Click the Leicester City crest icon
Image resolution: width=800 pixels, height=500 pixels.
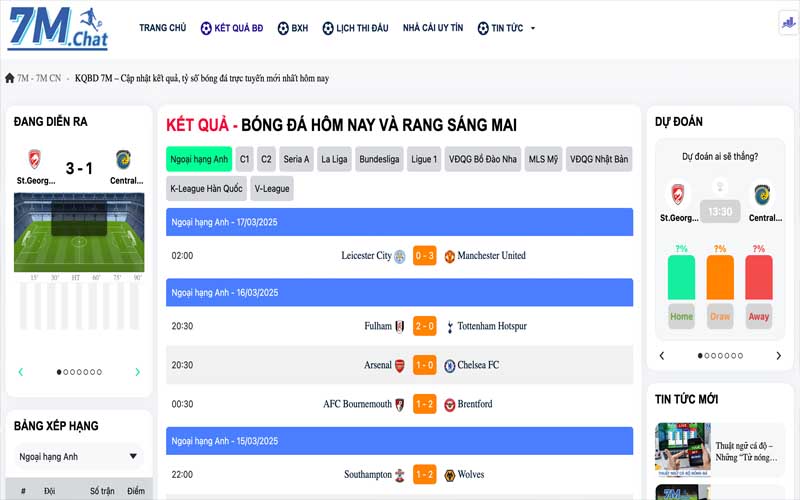(400, 256)
